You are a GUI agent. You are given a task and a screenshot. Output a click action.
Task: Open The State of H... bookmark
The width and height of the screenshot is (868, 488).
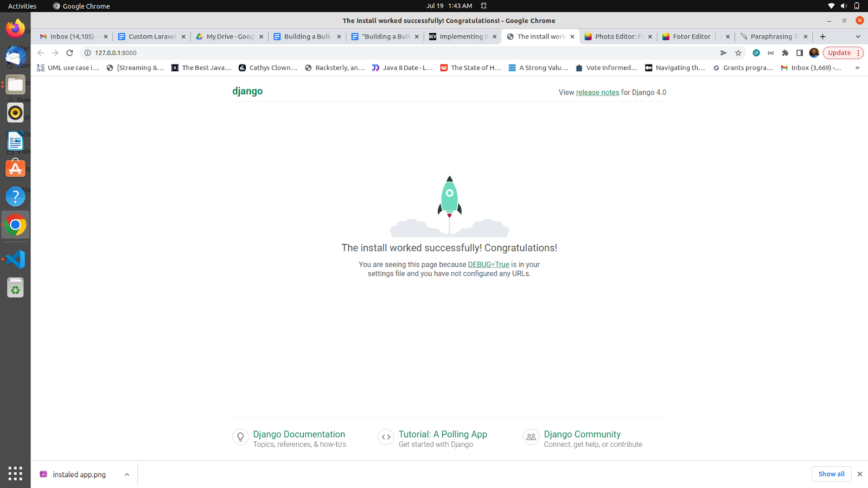click(x=470, y=68)
